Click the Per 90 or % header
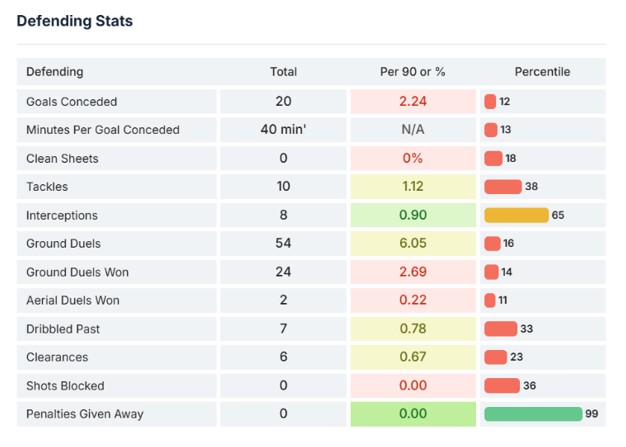 (x=412, y=72)
